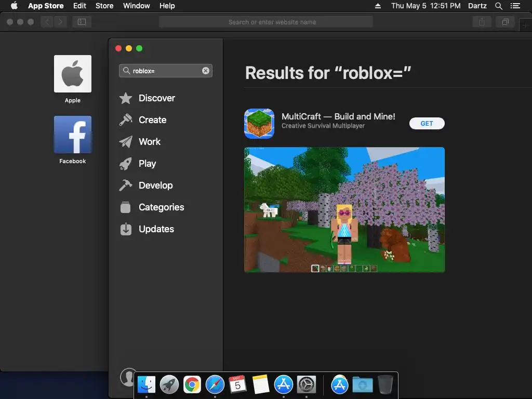This screenshot has width=532, height=399.
Task: Open the Trash in the Dock
Action: click(385, 384)
